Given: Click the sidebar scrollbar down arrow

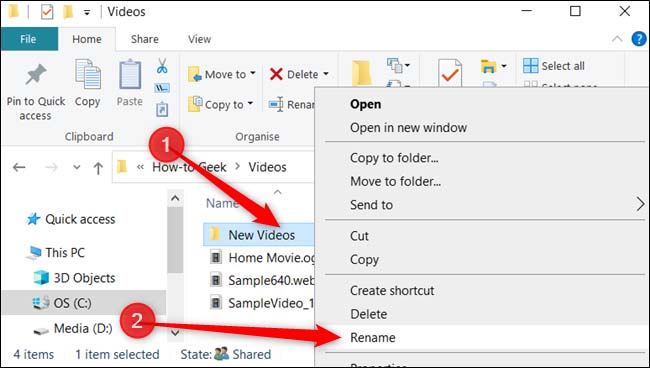Looking at the screenshot, I should tap(175, 332).
